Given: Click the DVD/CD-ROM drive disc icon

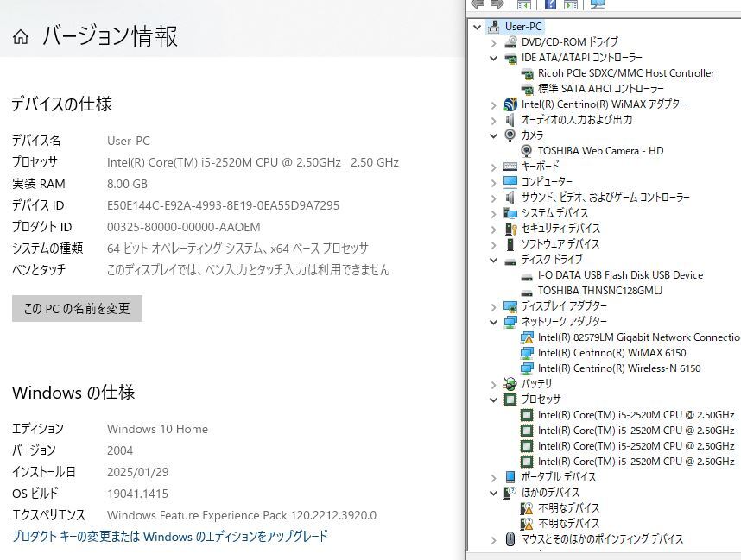Looking at the screenshot, I should point(510,42).
